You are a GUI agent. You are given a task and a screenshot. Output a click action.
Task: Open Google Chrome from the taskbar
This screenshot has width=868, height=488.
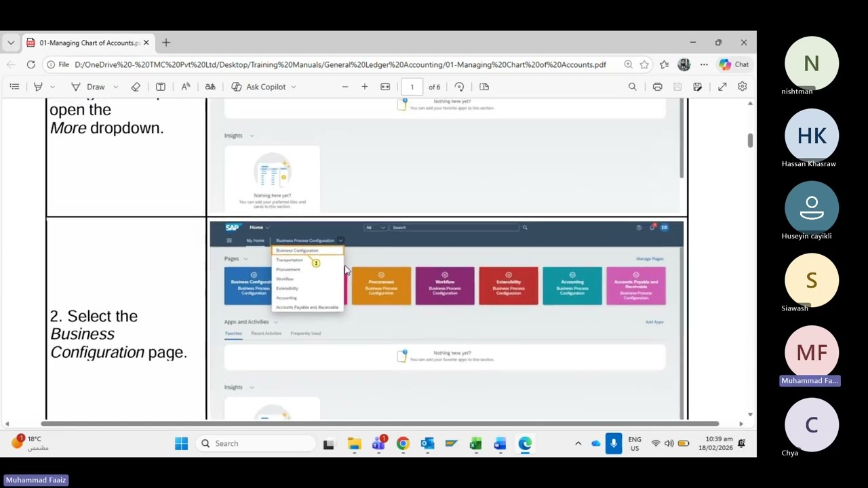point(403,443)
